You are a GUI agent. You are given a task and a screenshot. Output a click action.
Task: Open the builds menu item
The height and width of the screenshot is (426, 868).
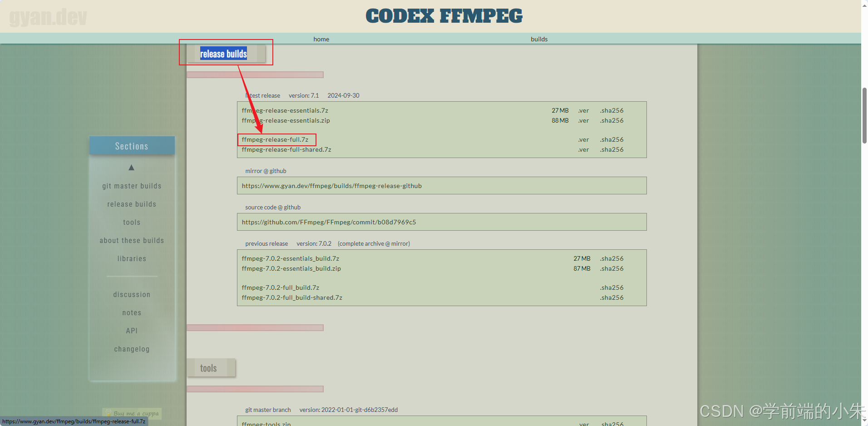[x=539, y=39]
